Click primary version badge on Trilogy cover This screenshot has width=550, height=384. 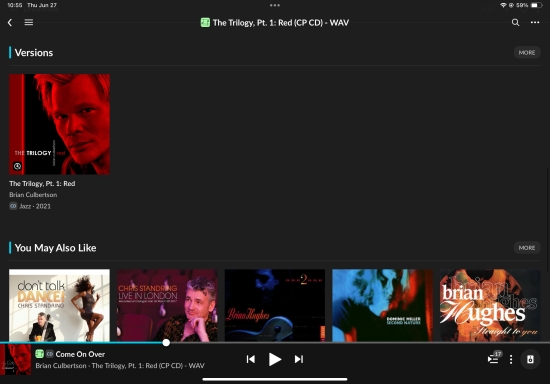tap(17, 166)
